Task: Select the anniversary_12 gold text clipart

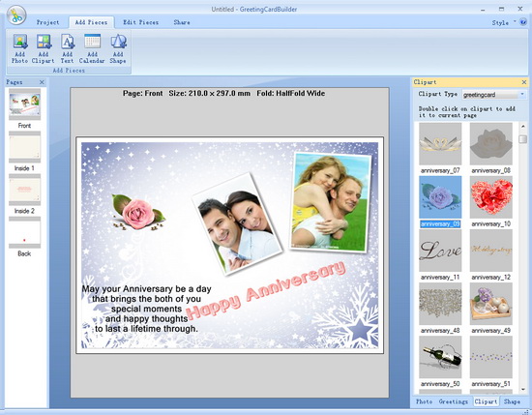Action: (491, 251)
